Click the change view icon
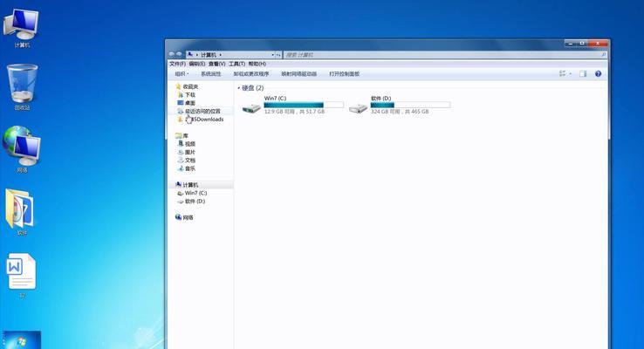644x349 pixels. (x=562, y=73)
